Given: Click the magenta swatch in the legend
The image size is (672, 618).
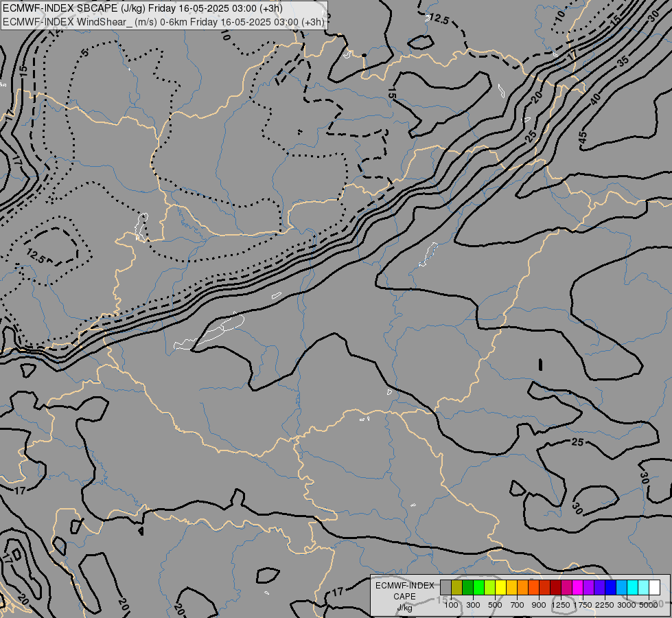Looking at the screenshot, I should pos(578,587).
